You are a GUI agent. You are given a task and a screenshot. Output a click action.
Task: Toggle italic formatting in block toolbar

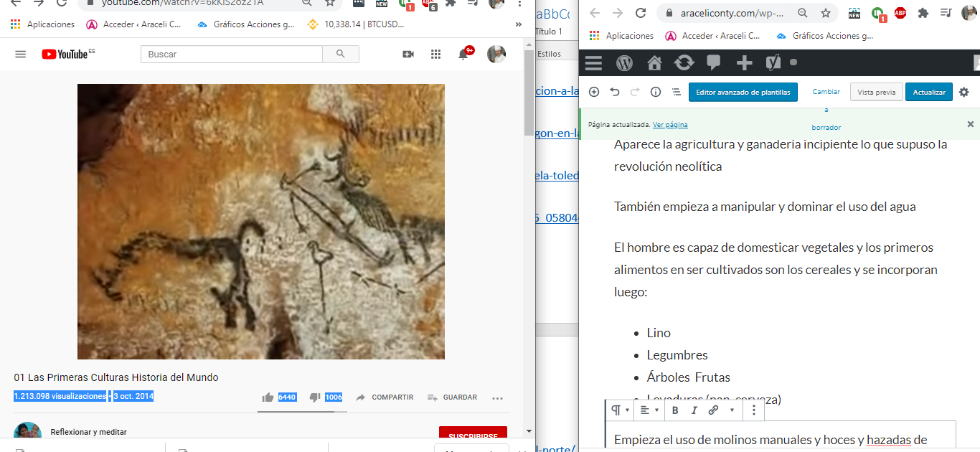click(x=694, y=410)
